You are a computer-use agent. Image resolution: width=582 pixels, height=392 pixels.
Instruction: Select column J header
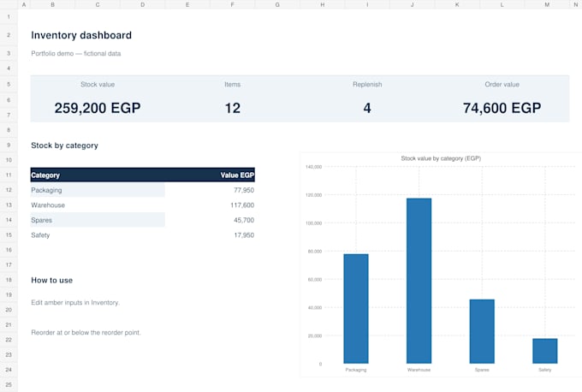(412, 4)
